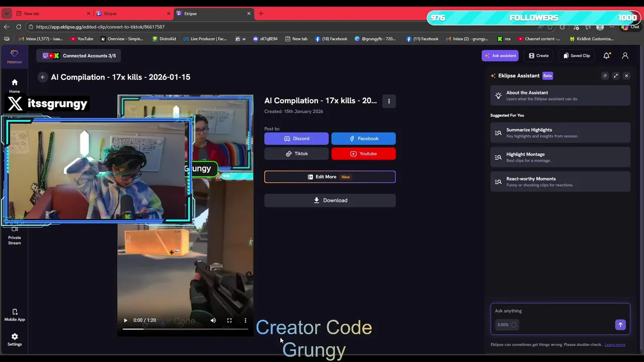Send the assistant message with arrow button

coord(620,325)
